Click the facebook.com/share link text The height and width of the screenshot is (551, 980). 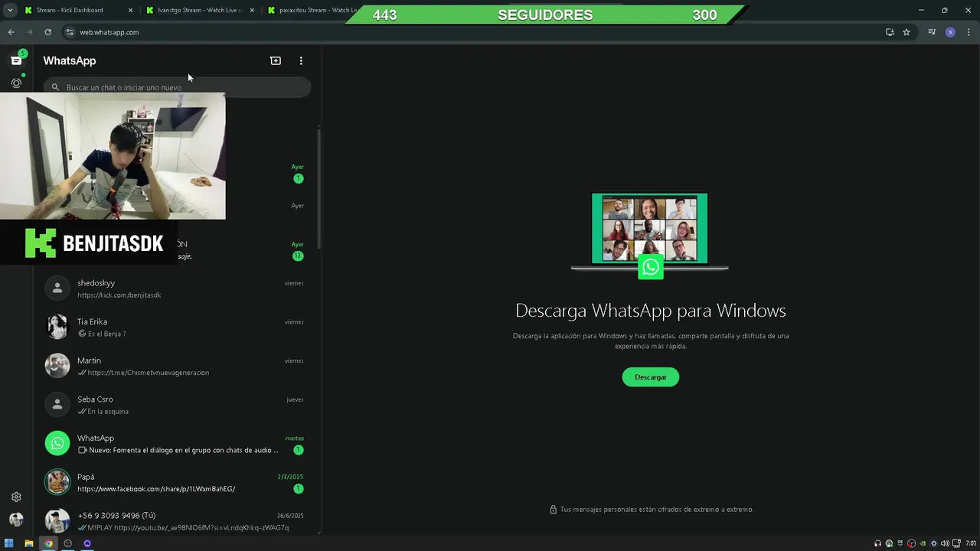pyautogui.click(x=156, y=489)
